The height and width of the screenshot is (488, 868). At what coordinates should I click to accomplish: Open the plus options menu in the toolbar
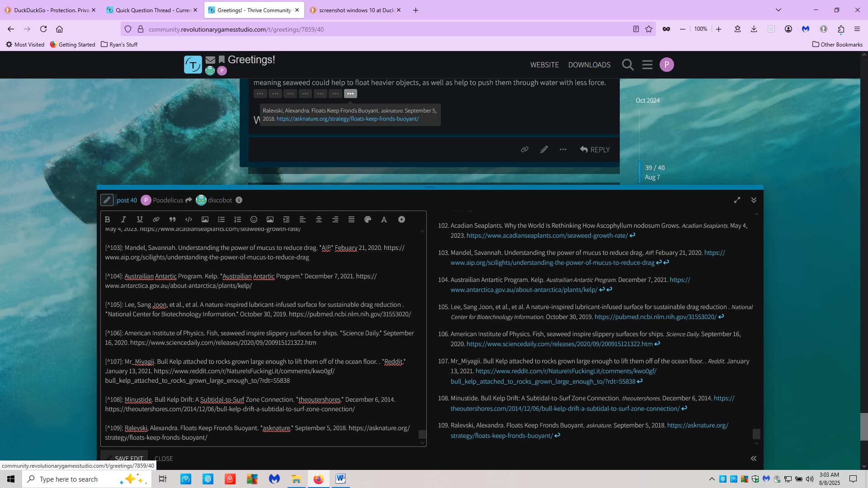point(401,220)
